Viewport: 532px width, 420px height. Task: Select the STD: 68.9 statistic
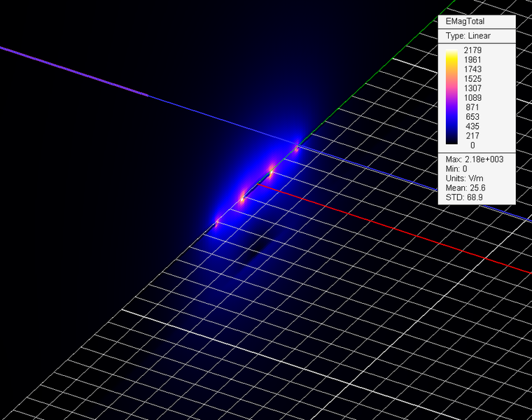coord(465,197)
